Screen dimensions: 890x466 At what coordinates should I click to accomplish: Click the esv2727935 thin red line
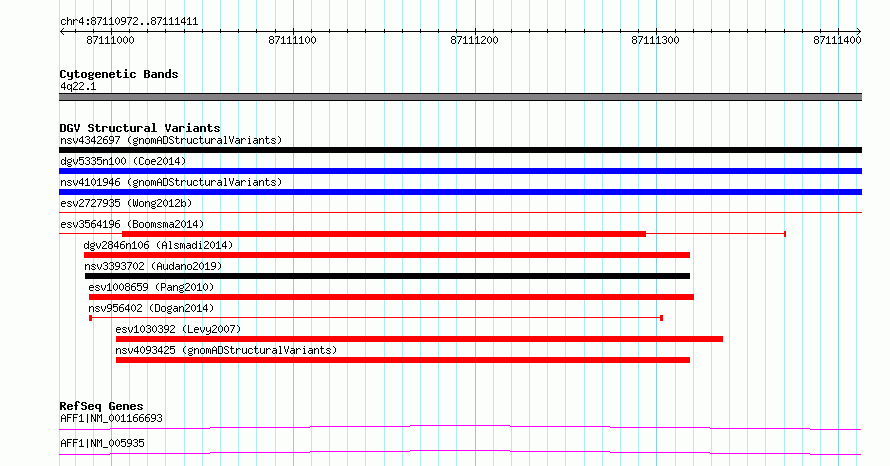coord(460,213)
